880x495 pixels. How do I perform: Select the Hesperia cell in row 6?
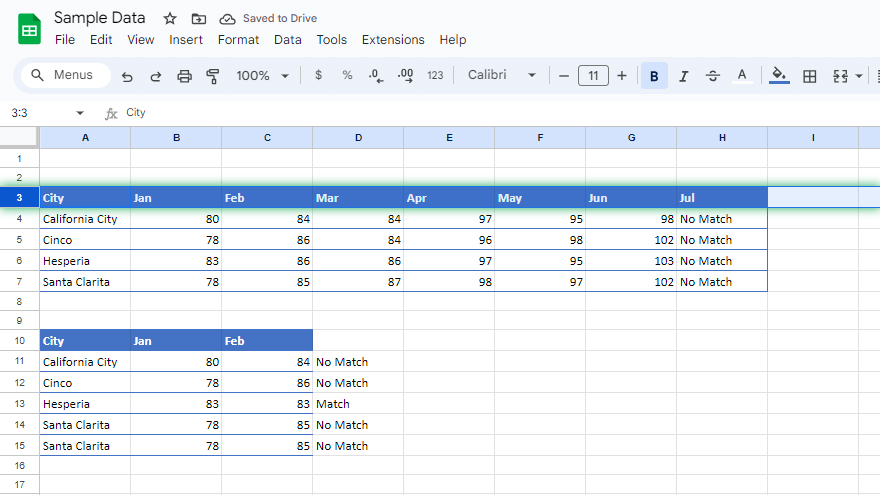click(x=85, y=261)
